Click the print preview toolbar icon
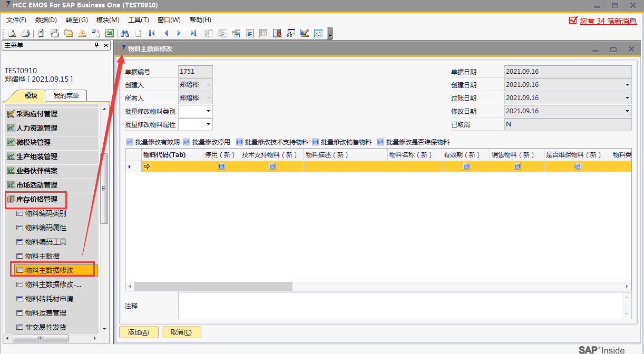This screenshot has width=644, height=354. click(12, 33)
